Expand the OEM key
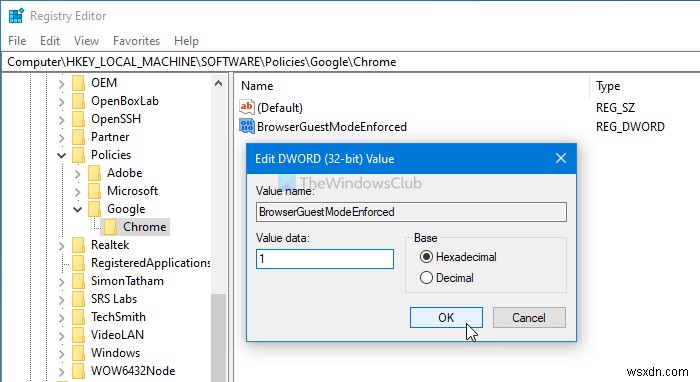The image size is (700, 382). tap(62, 83)
